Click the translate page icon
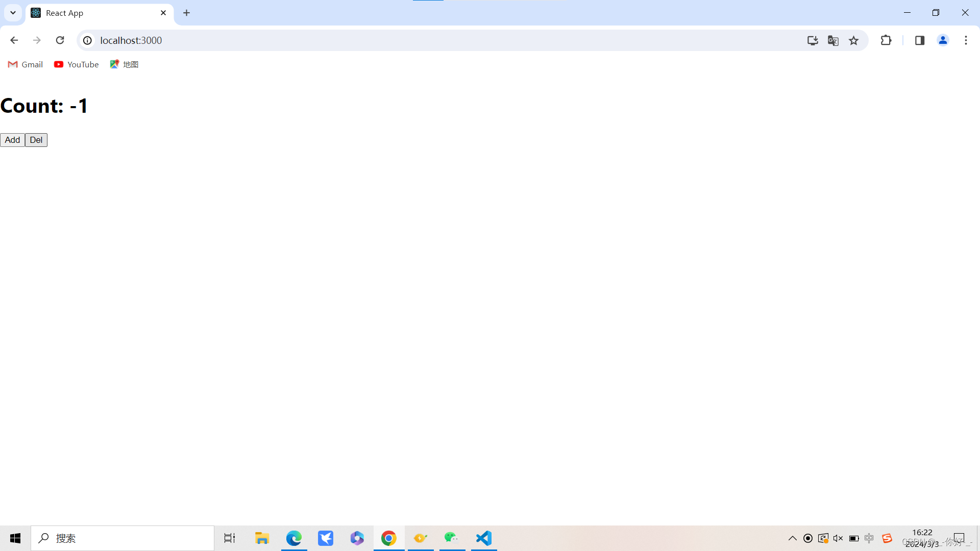 [x=834, y=40]
